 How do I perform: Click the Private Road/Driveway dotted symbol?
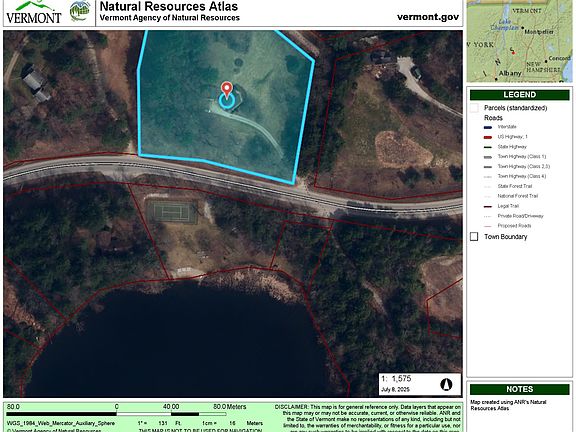click(x=488, y=217)
